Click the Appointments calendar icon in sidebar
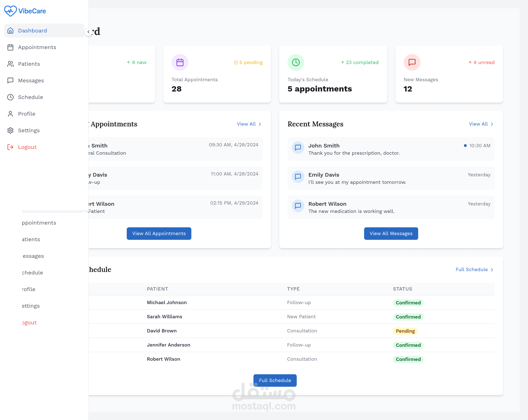 coord(11,47)
